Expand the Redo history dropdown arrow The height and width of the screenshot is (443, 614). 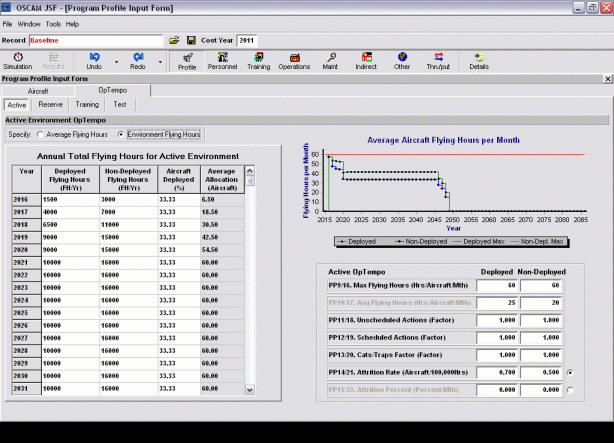click(160, 62)
